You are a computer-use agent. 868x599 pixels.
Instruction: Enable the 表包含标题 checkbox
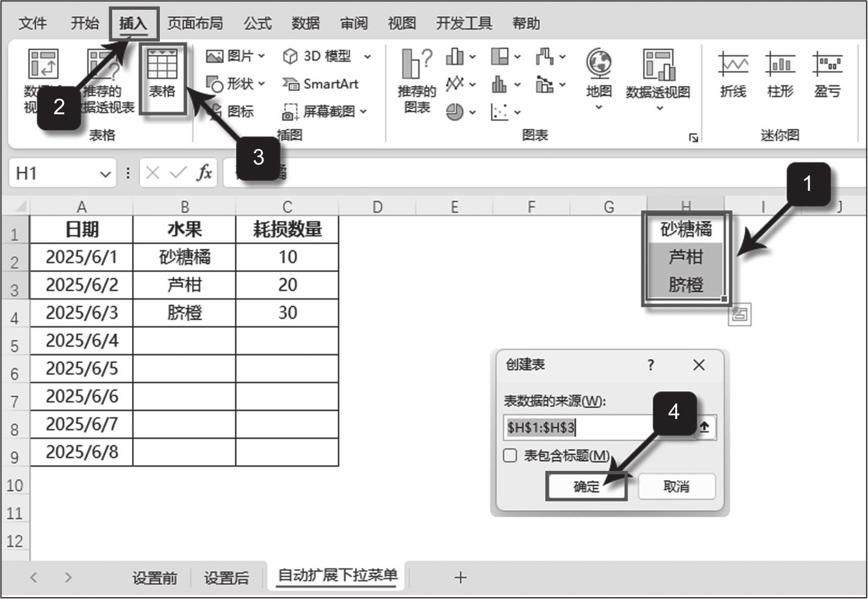point(511,456)
